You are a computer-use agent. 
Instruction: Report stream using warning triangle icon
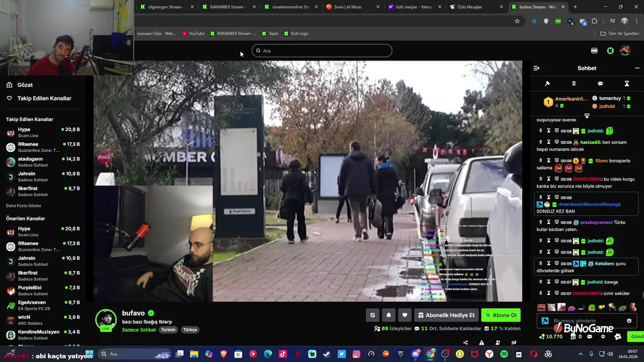pyautogui.click(x=481, y=342)
